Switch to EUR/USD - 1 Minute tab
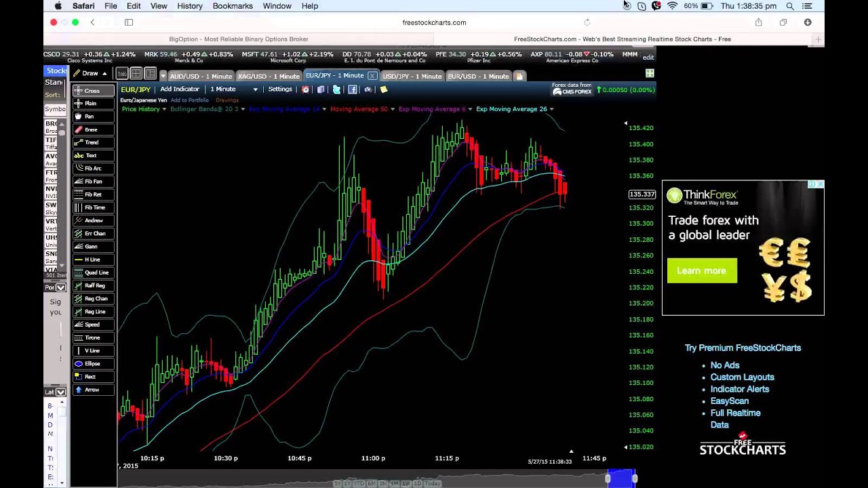 (478, 76)
